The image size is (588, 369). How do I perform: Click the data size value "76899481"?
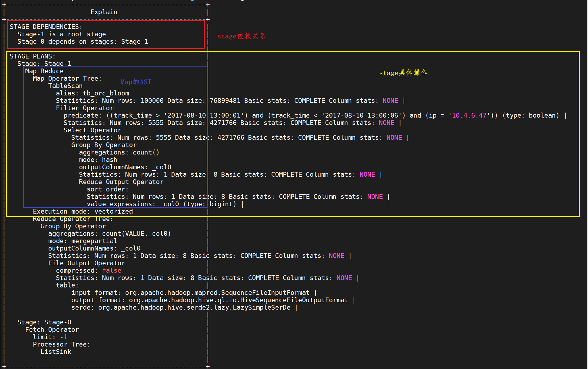point(225,101)
